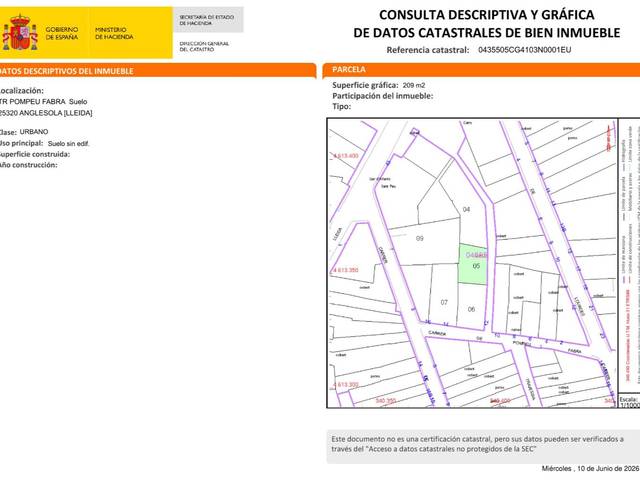The width and height of the screenshot is (640, 480).
Task: Click the 'Suelo sin edif.' value
Action: tap(68, 144)
